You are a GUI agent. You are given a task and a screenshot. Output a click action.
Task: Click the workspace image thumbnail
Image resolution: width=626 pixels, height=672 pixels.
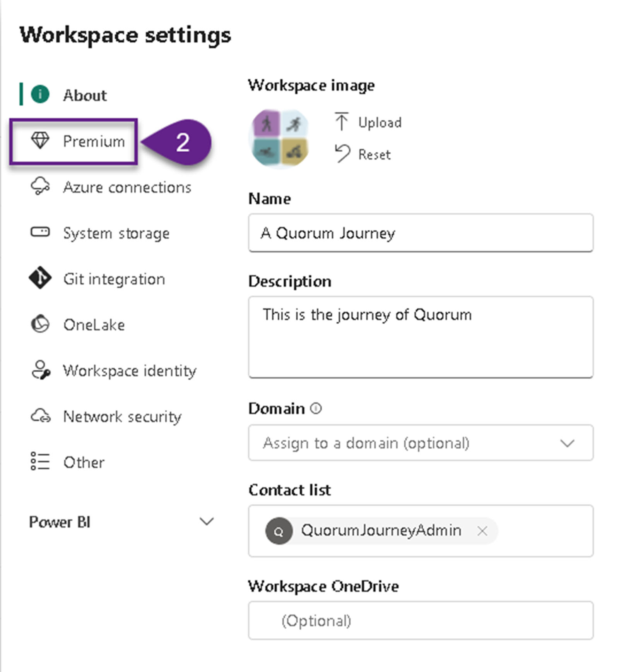280,138
